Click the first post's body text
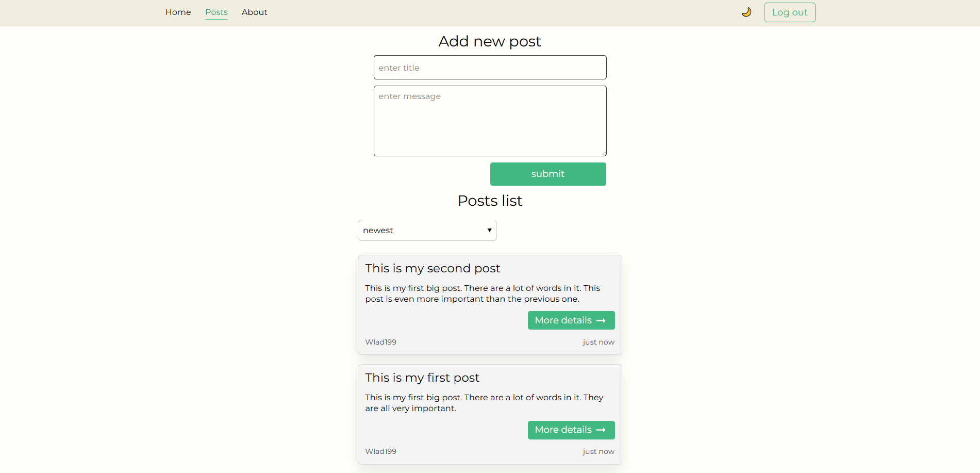 484,403
